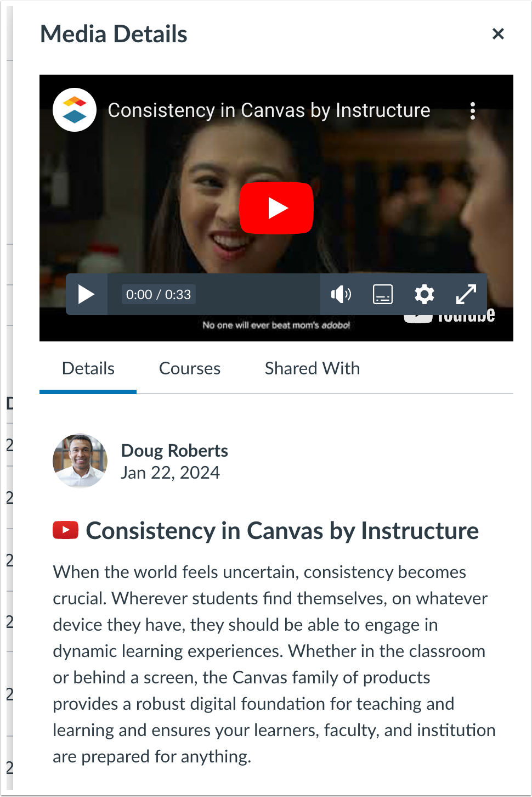The height and width of the screenshot is (797, 532).
Task: Switch to the Details tab
Action: click(x=88, y=368)
